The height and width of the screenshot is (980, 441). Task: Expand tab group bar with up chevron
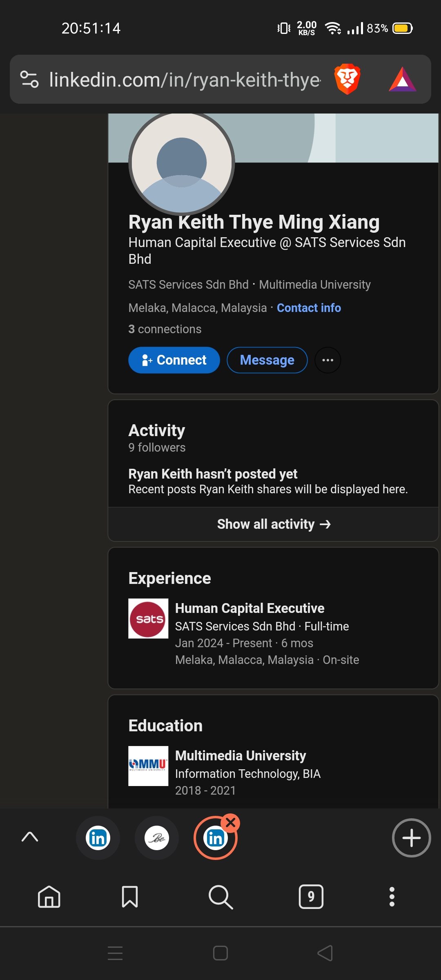(x=30, y=837)
